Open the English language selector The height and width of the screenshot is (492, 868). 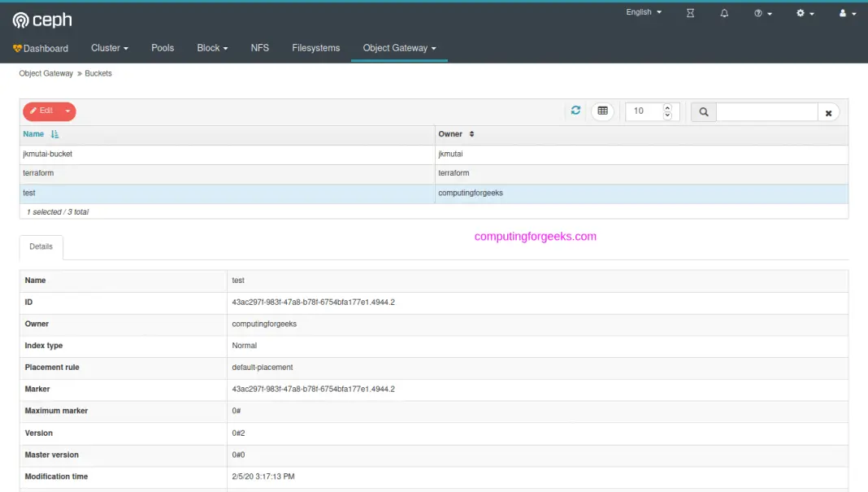[642, 12]
